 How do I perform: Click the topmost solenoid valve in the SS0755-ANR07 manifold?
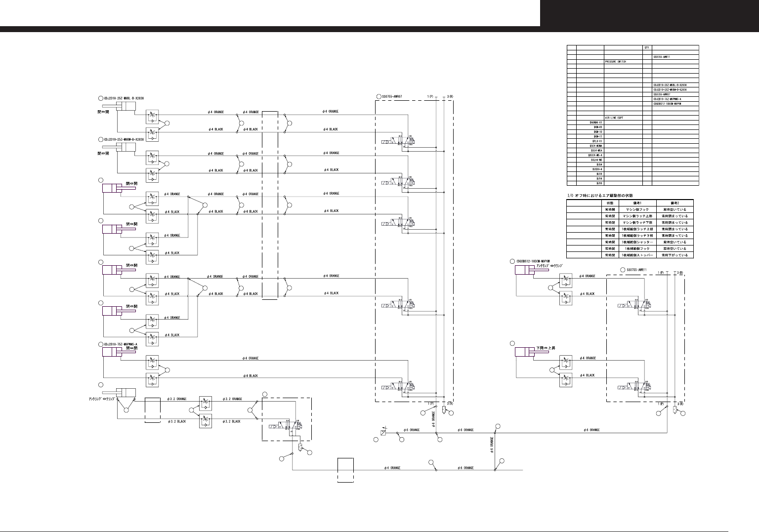[x=397, y=141]
